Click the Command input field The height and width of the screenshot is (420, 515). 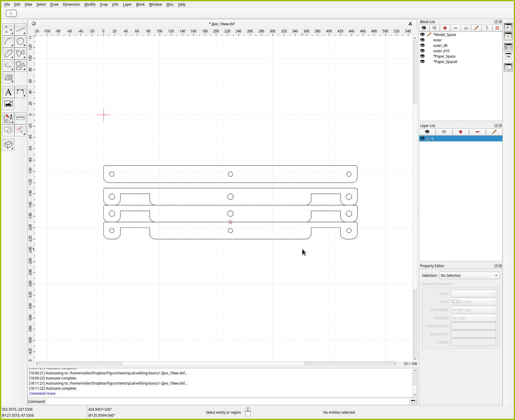click(228, 401)
